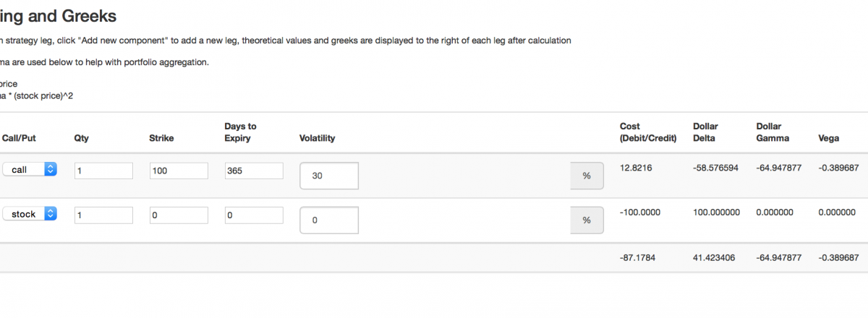Image resolution: width=868 pixels, height=318 pixels.
Task: Click the stock leg Volatility field
Action: [329, 220]
